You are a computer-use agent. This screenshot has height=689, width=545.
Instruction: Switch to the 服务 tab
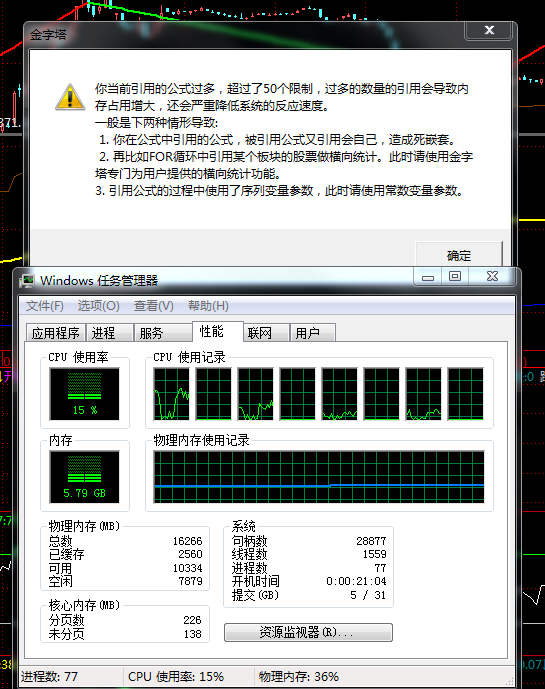pyautogui.click(x=163, y=333)
